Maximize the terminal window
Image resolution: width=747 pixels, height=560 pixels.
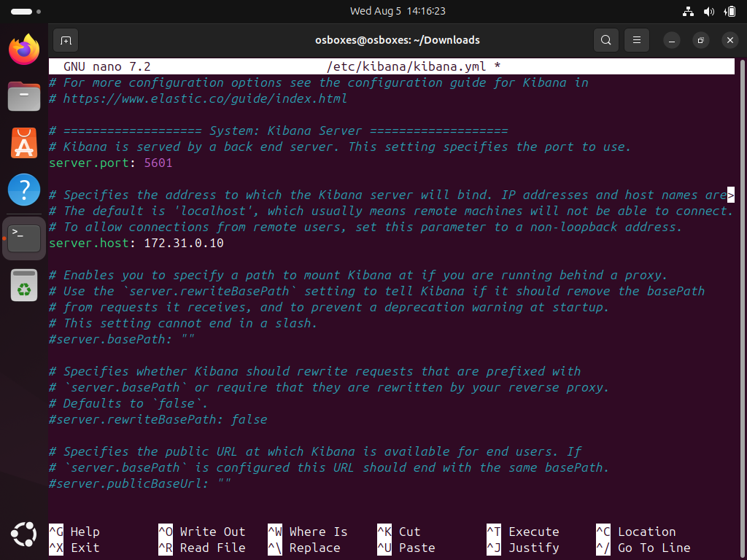pos(701,41)
